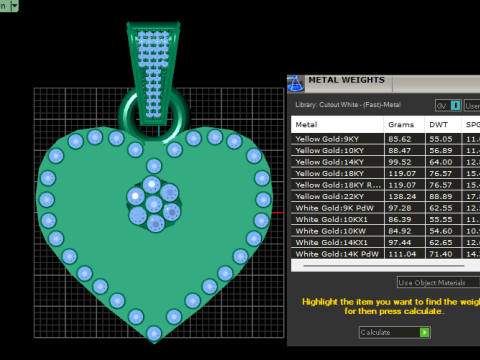Click the 54.60 DWT cell
The height and width of the screenshot is (360, 480).
[443, 231]
